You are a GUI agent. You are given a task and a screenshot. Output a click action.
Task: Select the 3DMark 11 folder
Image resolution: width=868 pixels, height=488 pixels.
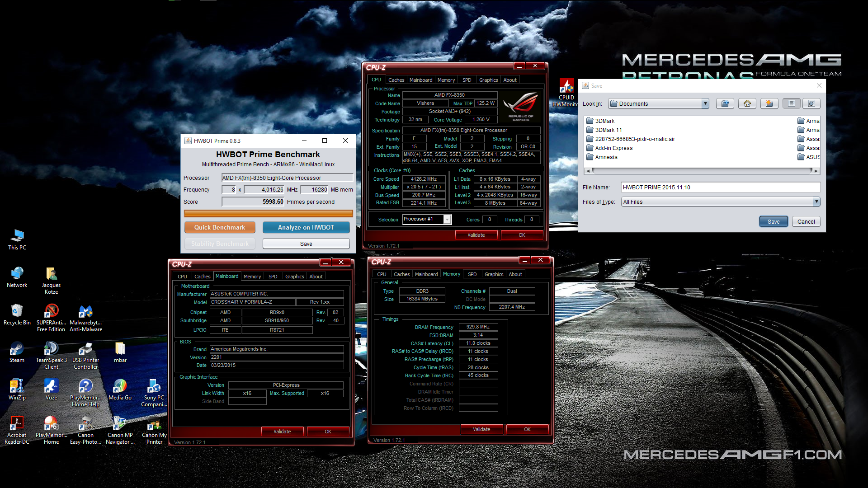point(604,130)
